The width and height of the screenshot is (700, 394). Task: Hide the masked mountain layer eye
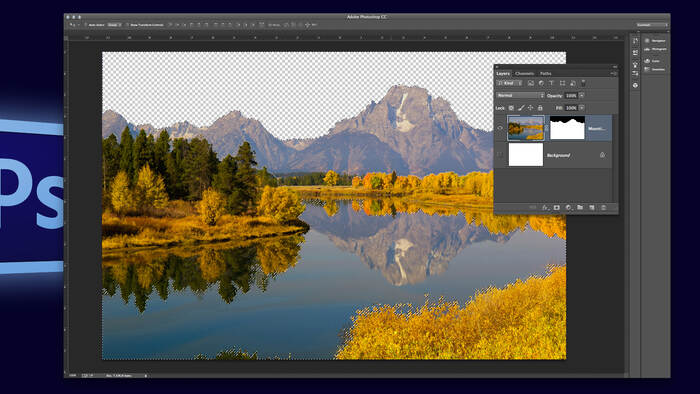[x=500, y=128]
